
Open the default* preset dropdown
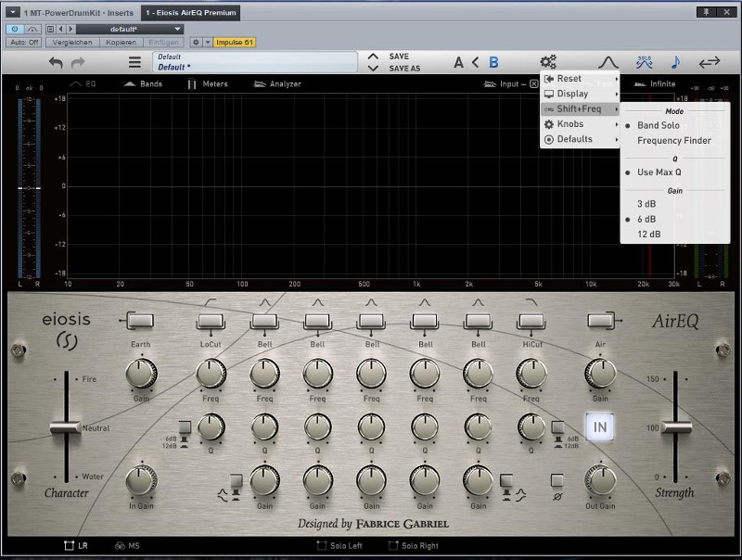point(129,30)
